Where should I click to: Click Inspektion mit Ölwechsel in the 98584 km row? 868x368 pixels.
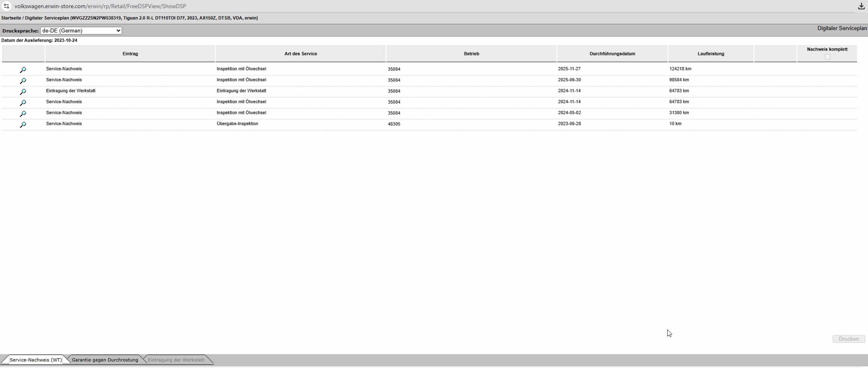point(241,80)
